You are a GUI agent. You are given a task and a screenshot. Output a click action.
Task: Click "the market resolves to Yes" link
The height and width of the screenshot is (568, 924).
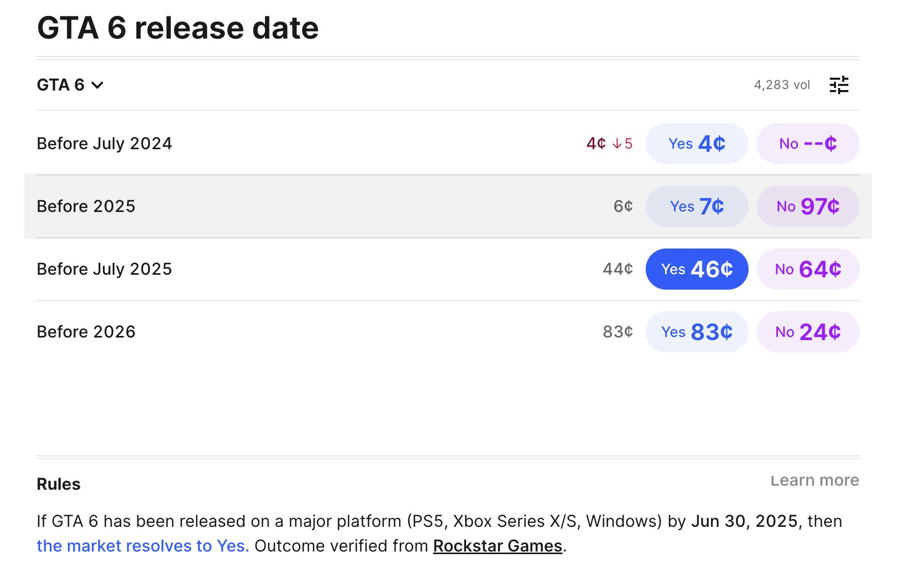(x=143, y=546)
